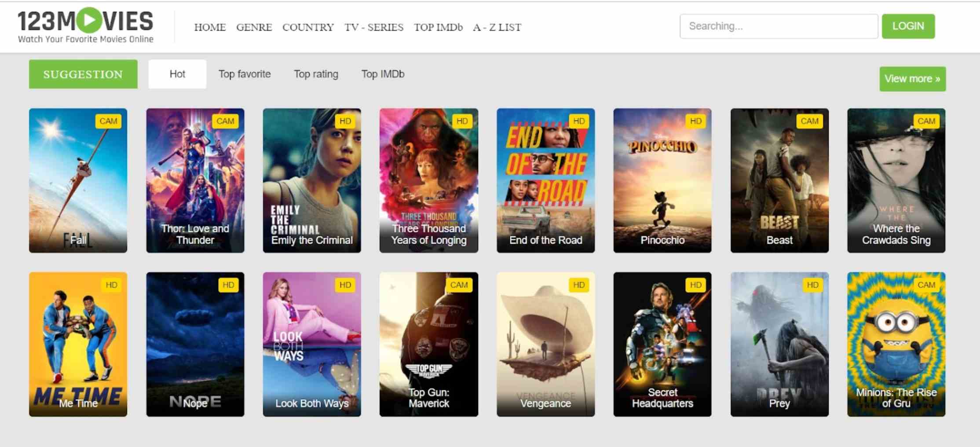Open the Fall movie poster
Image resolution: width=980 pixels, height=447 pixels.
click(78, 180)
